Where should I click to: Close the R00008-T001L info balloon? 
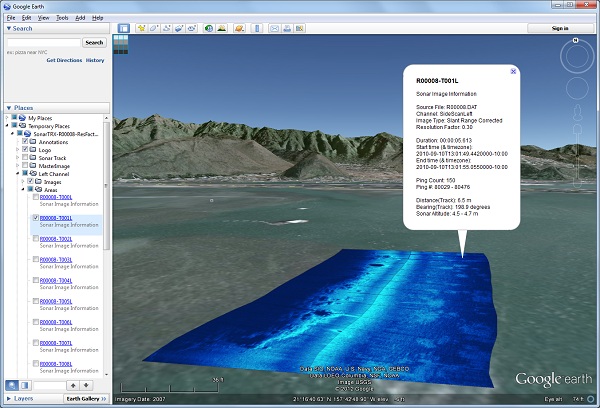coord(513,71)
